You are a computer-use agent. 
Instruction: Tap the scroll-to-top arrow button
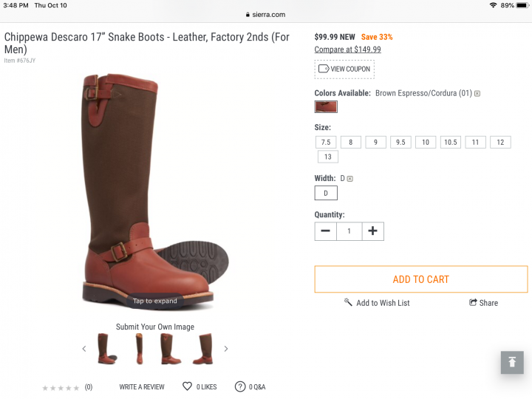click(512, 362)
